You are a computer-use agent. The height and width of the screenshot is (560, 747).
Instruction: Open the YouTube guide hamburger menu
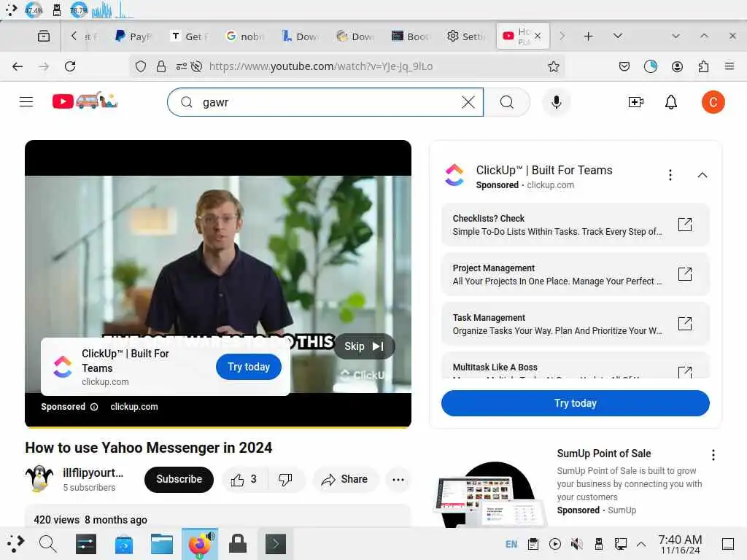(26, 102)
